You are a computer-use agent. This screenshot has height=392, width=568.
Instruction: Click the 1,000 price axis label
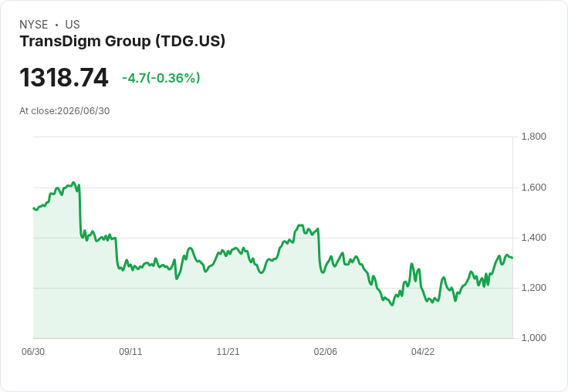533,338
